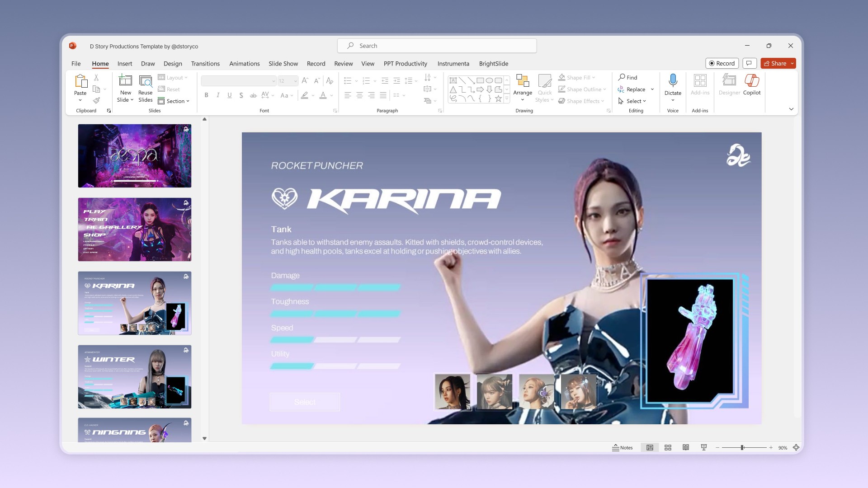Click the Arrange shapes icon
868x488 pixels.
522,81
